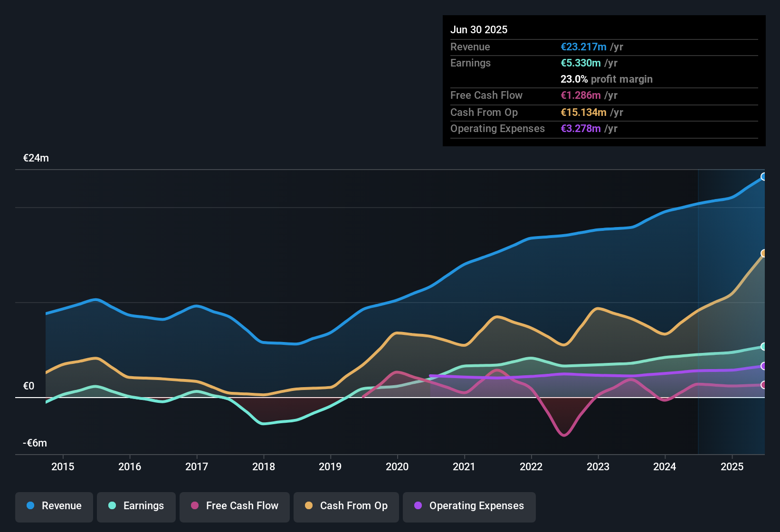The height and width of the screenshot is (532, 780).
Task: Select the 2020 year label on axis
Action: click(397, 466)
